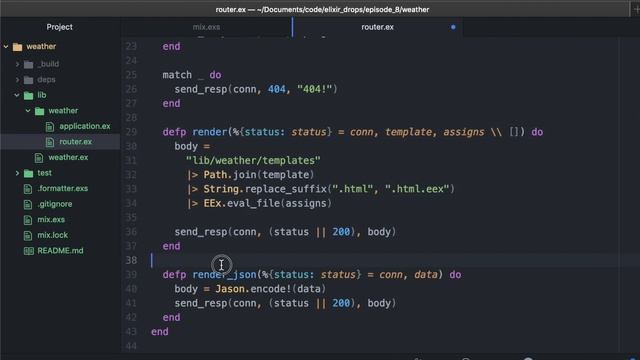Open mix.exs from the project tree
The width and height of the screenshot is (640, 360).
coord(51,220)
